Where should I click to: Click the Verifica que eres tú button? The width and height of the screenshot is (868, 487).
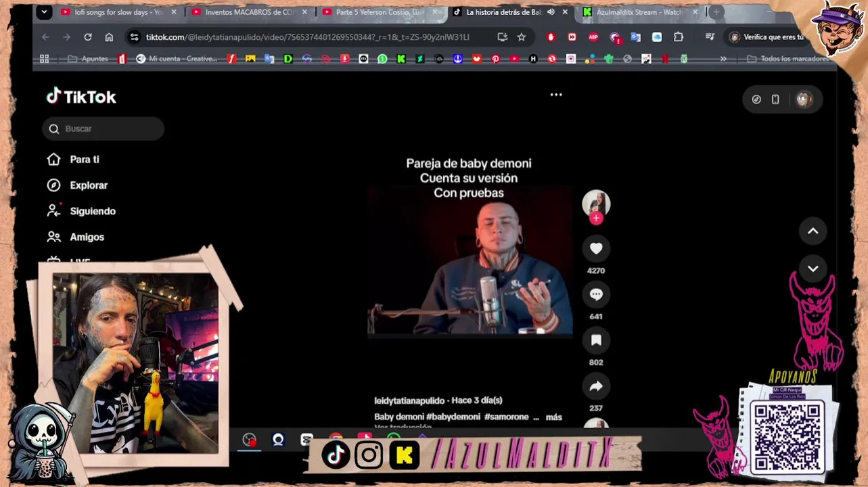pos(768,37)
